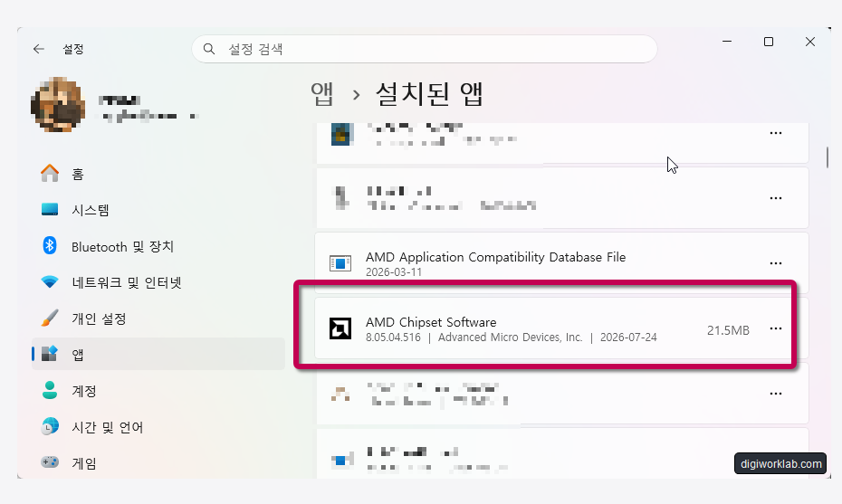Go back with the arrow button
The image size is (842, 504).
[x=39, y=49]
